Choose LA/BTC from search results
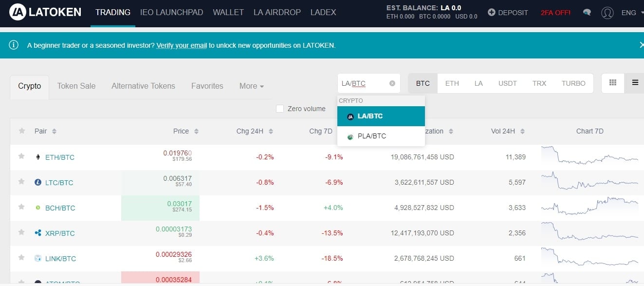 (381, 116)
